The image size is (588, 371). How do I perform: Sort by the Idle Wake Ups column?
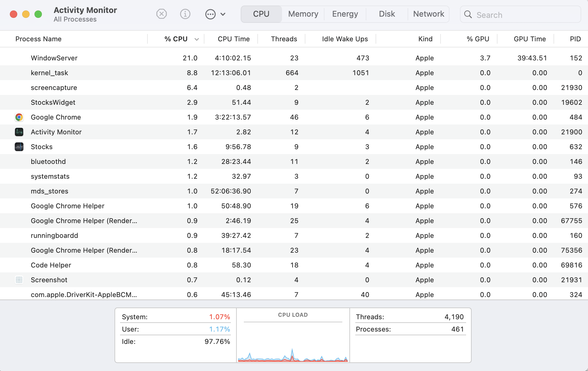[x=345, y=39]
